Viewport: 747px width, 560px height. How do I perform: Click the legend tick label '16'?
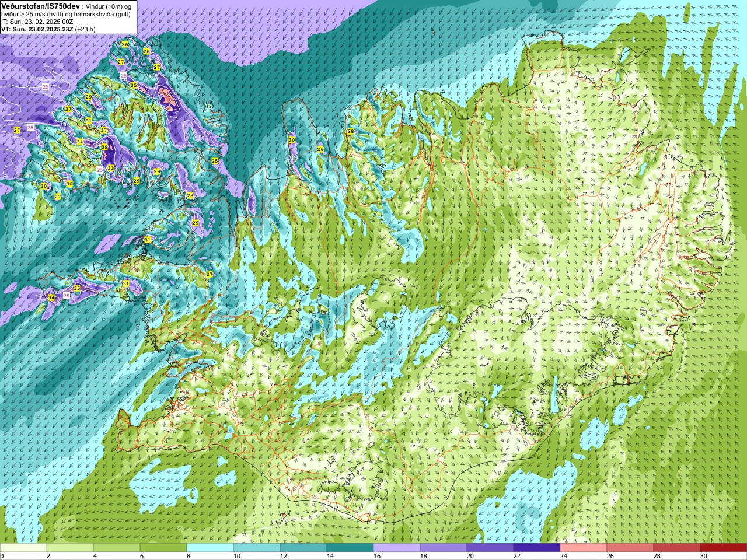click(x=377, y=556)
